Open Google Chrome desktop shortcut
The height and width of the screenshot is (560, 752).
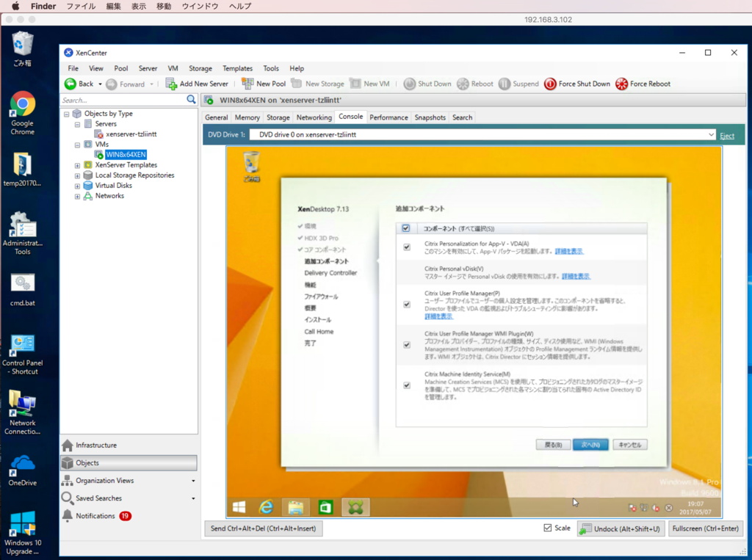(x=23, y=113)
